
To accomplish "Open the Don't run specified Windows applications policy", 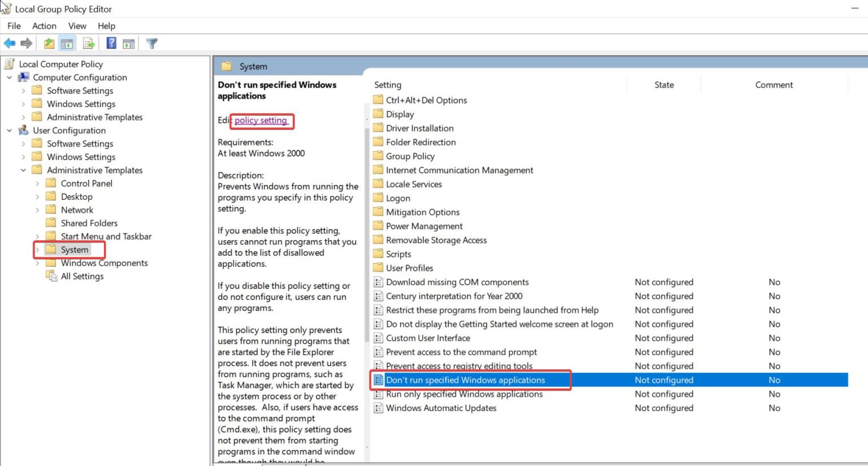I will point(465,379).
